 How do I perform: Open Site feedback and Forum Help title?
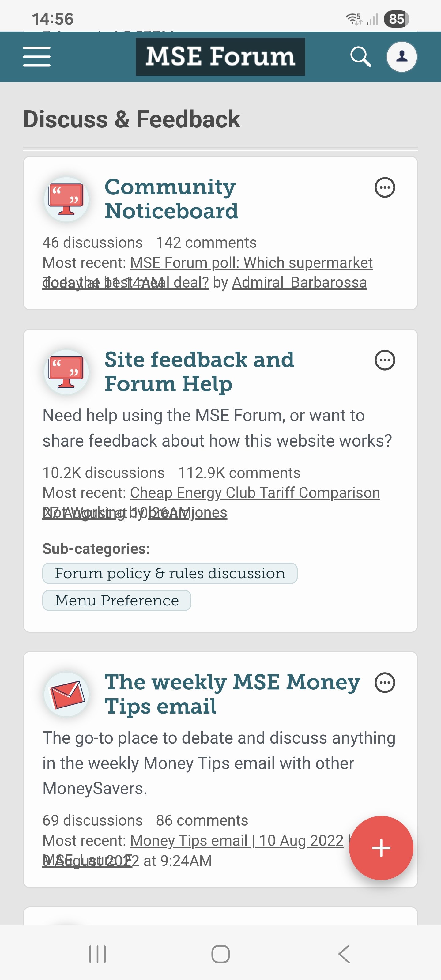[x=199, y=372]
